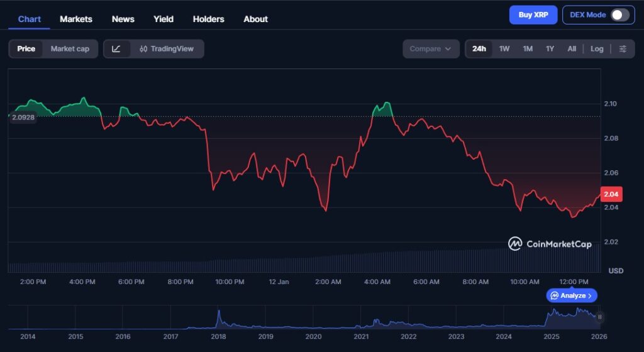Select the All time range

click(x=572, y=49)
